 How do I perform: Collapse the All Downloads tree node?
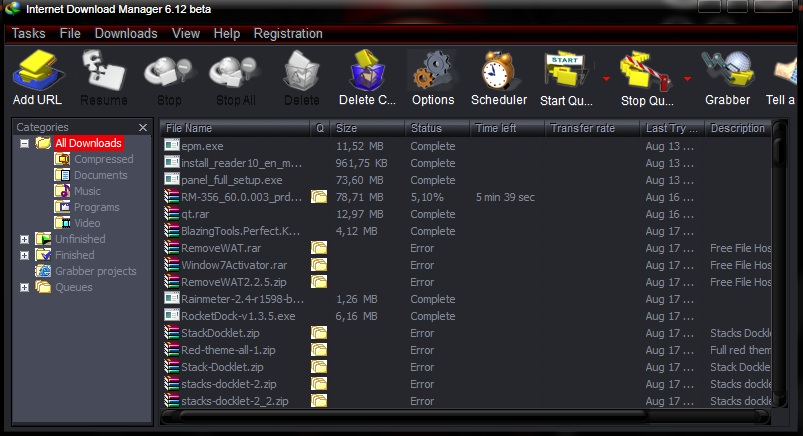tap(24, 143)
